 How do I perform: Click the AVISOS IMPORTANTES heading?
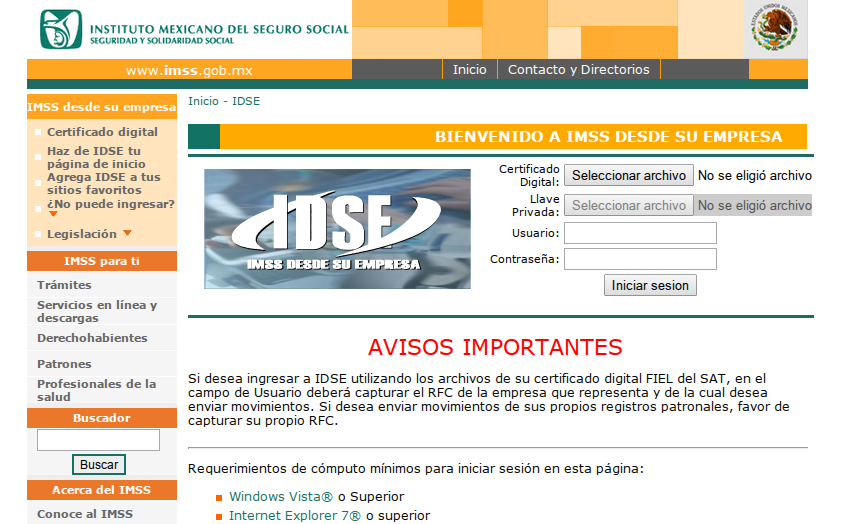pyautogui.click(x=495, y=348)
